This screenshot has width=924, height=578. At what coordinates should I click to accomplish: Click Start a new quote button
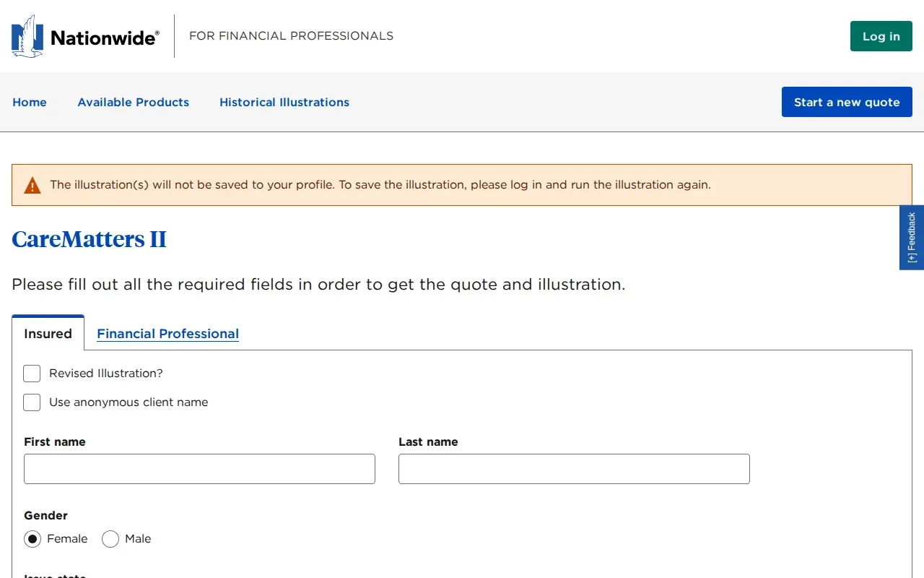[847, 102]
